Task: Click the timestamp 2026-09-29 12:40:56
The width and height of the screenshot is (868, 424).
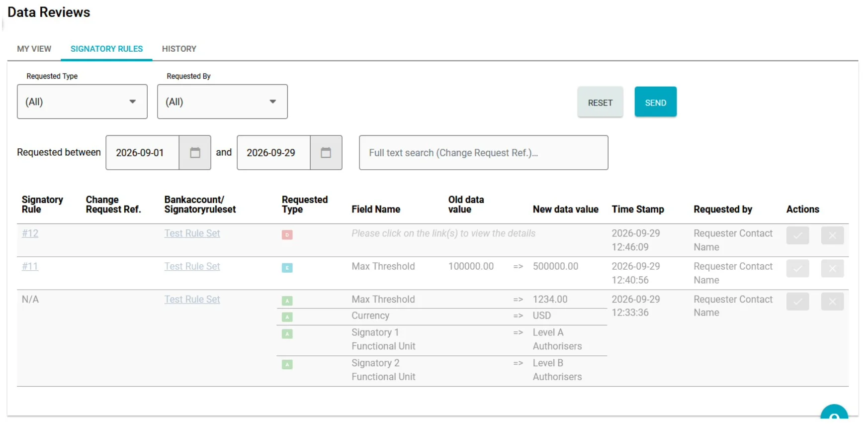Action: (636, 273)
